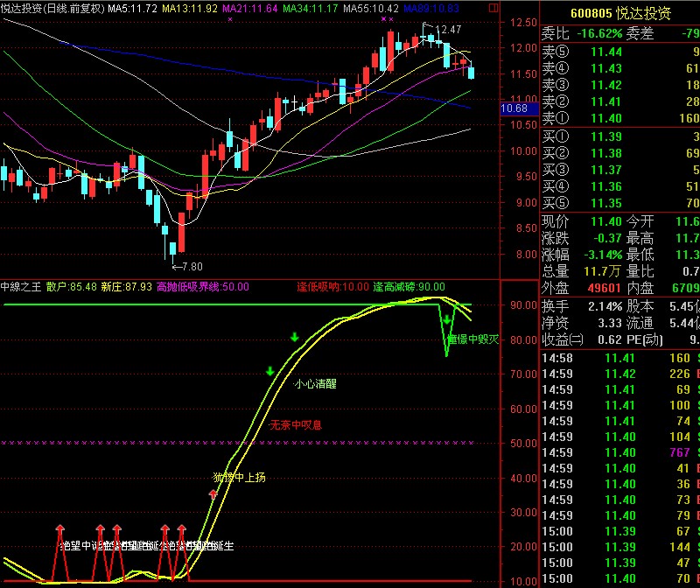Click the 600805 悦达投资 stock header

coord(620,13)
